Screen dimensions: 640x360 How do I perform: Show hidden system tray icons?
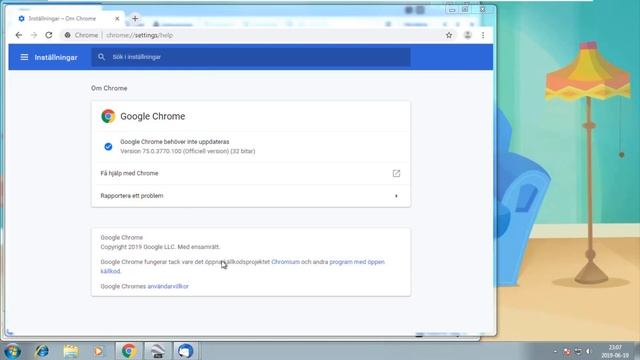pyautogui.click(x=555, y=351)
